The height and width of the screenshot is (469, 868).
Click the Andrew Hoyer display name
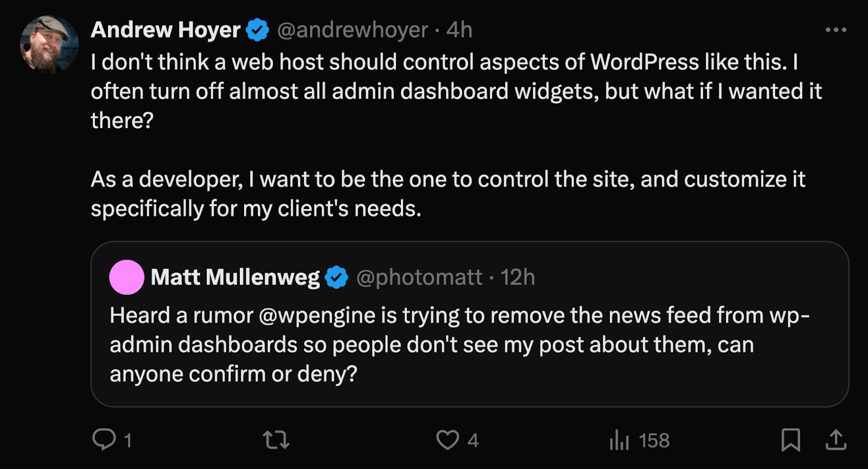(x=165, y=30)
